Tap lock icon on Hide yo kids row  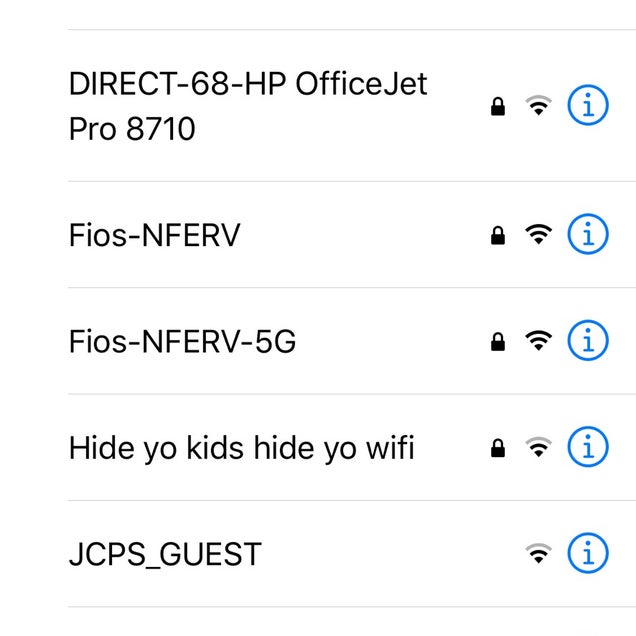tap(497, 448)
